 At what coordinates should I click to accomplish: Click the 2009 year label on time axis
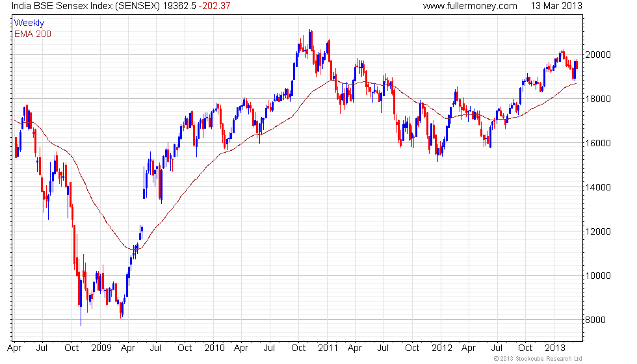(101, 348)
